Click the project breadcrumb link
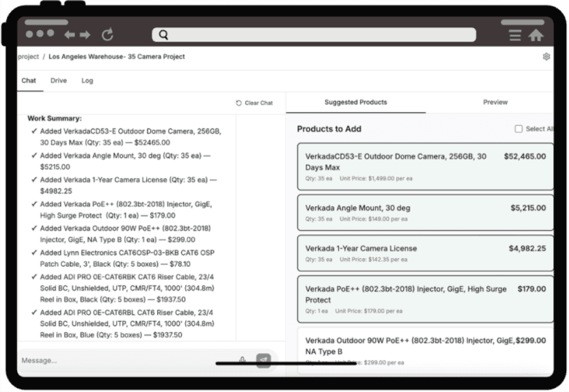This screenshot has width=569, height=392. tap(28, 57)
